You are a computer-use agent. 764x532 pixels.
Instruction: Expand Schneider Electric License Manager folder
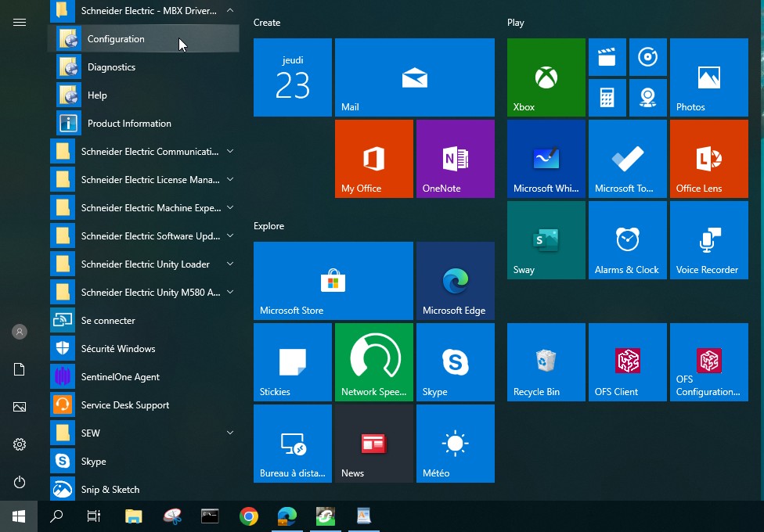click(x=144, y=180)
